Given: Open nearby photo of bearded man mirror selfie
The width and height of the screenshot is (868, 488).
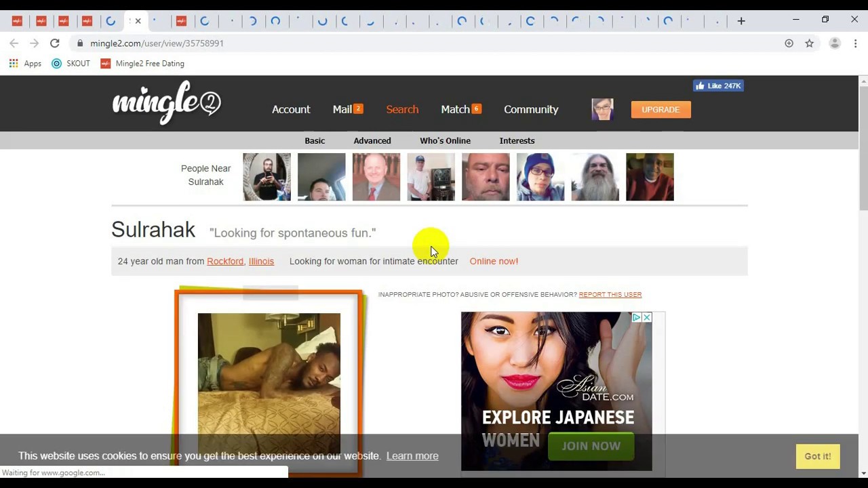Looking at the screenshot, I should coord(267,177).
